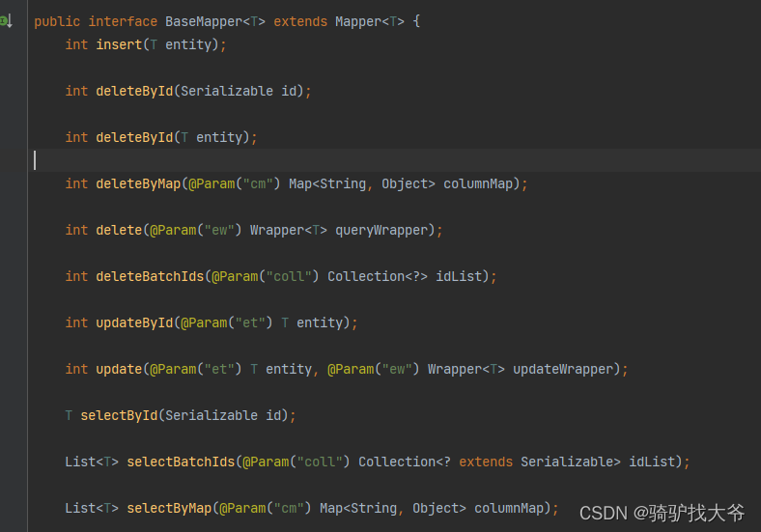Click the Mapper parent interface name
The height and width of the screenshot is (532, 761).
pos(358,22)
